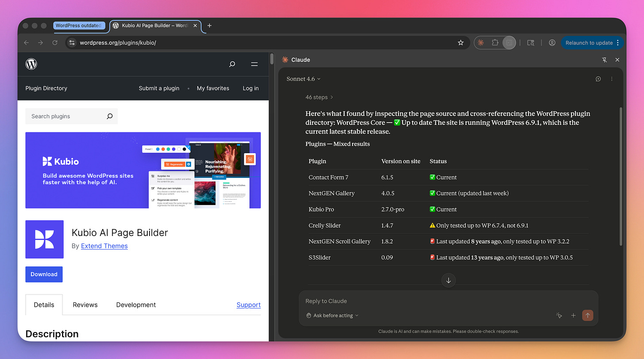Click the Claude extension icon in toolbar

[481, 43]
